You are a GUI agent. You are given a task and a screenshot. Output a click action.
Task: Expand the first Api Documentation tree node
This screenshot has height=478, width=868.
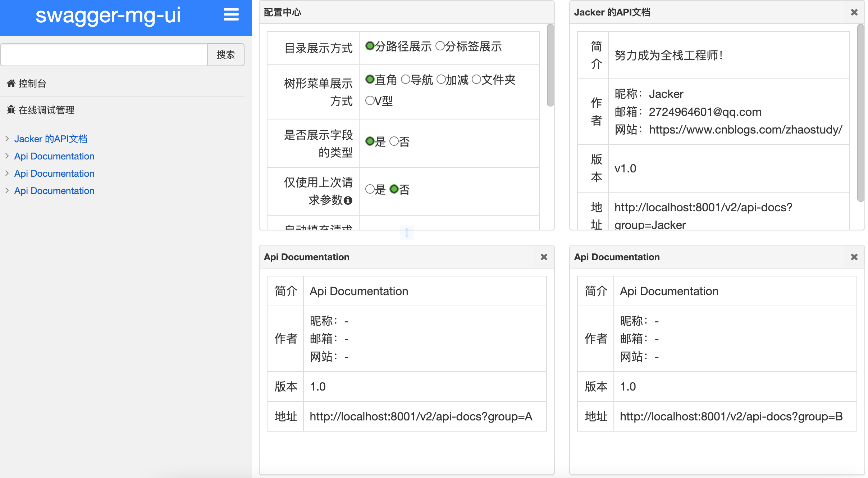click(x=7, y=156)
